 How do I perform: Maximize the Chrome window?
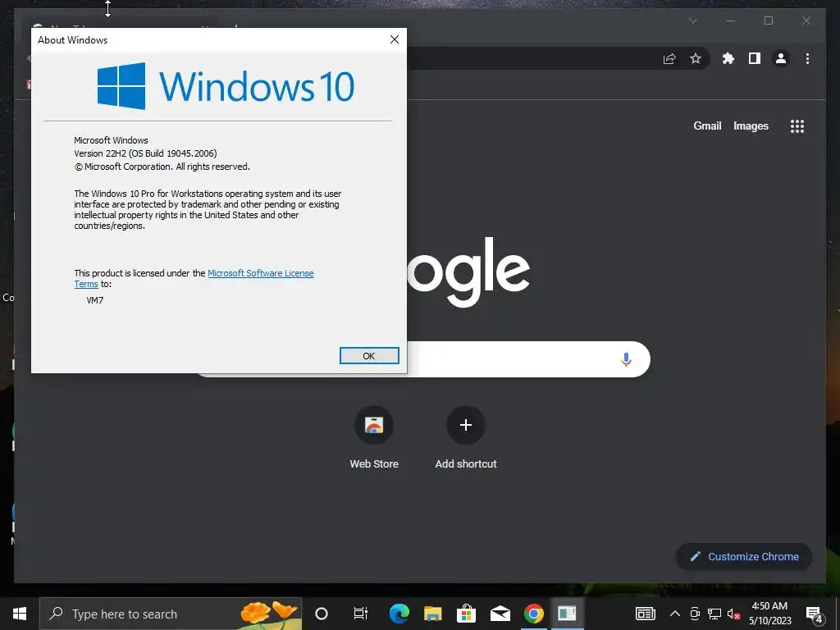tap(769, 21)
